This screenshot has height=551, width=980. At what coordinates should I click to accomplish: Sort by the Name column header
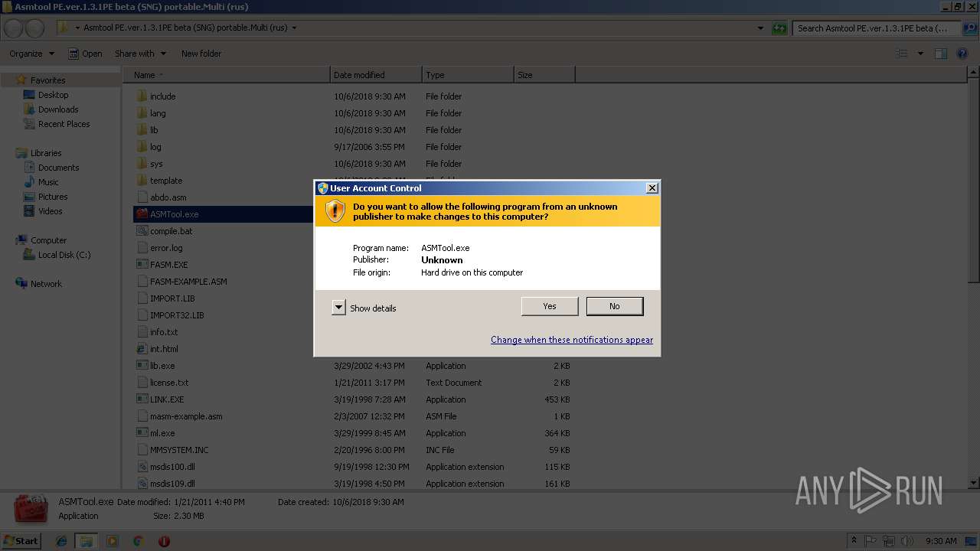(227, 75)
